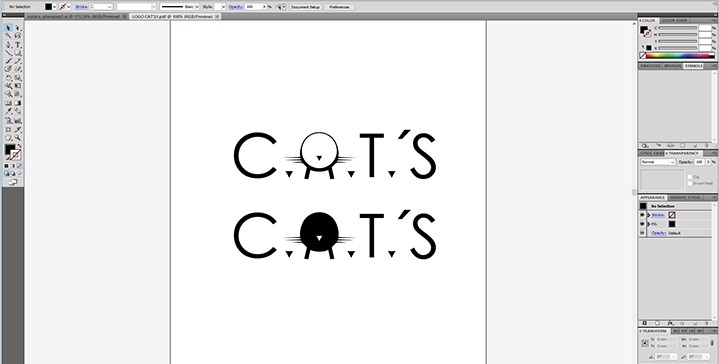Select the Free Transform tool

pos(18,86)
